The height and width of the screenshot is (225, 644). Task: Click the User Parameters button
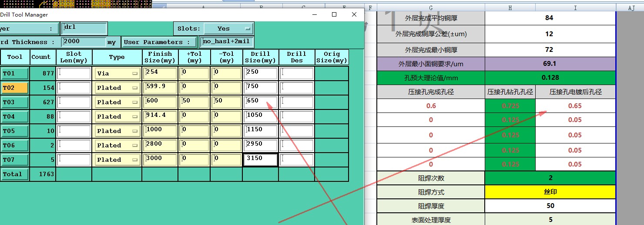click(159, 42)
